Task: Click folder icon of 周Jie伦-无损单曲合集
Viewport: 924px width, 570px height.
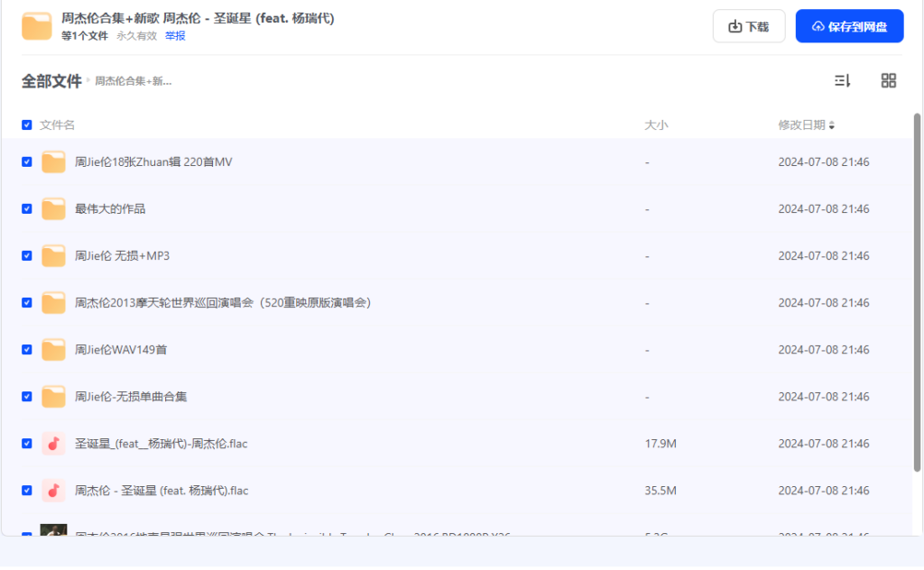Action: click(x=53, y=396)
